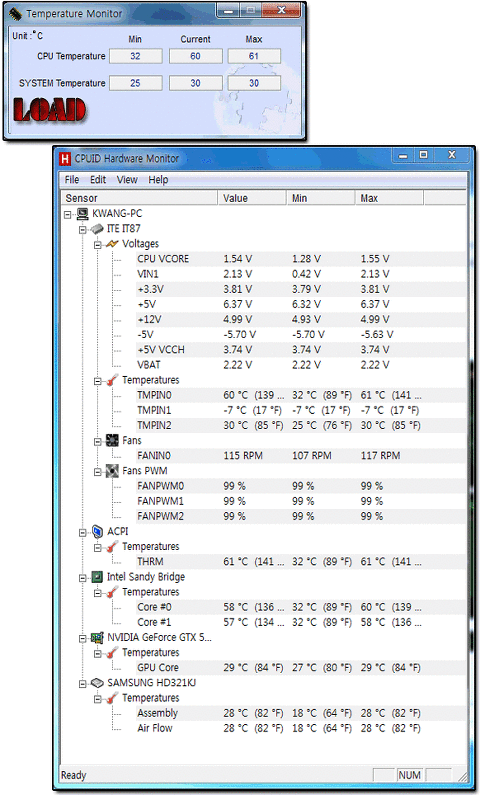The width and height of the screenshot is (480, 795).
Task: Open the File menu
Action: (x=72, y=179)
